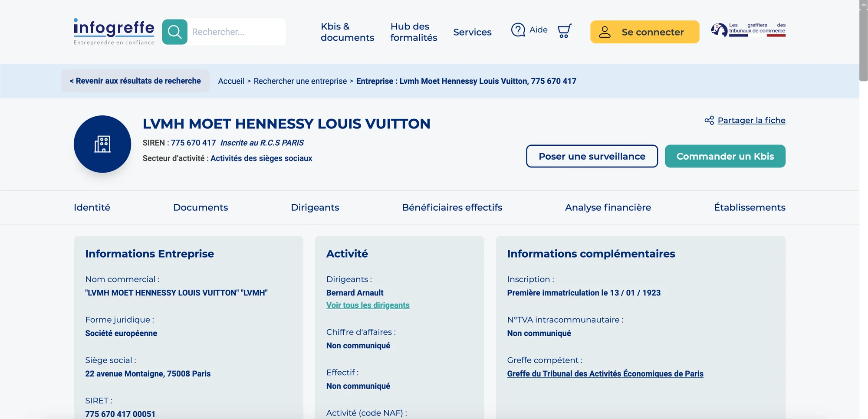The image size is (868, 419).
Task: Click the address 22 avenue Montaigne, 75008 Paris
Action: pos(148,373)
